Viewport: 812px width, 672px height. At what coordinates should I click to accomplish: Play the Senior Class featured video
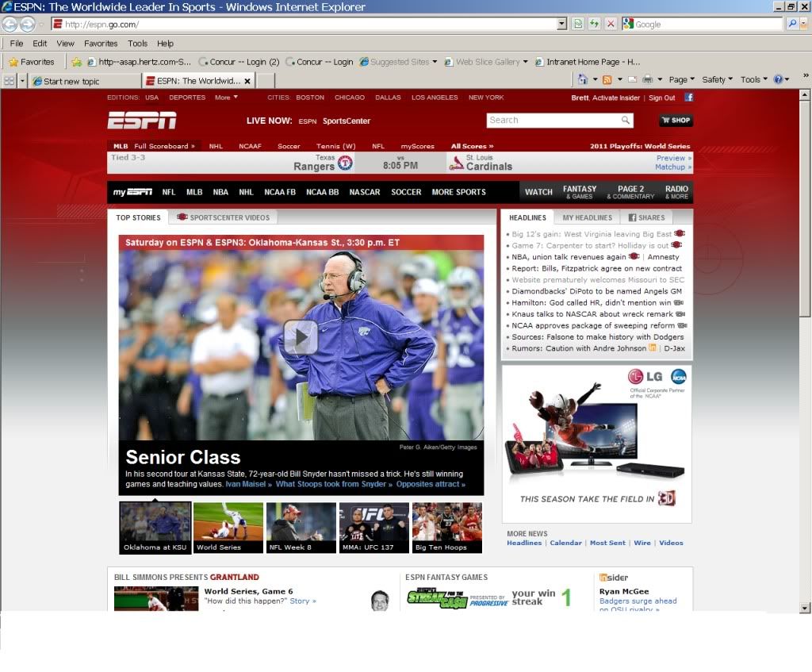click(x=301, y=337)
